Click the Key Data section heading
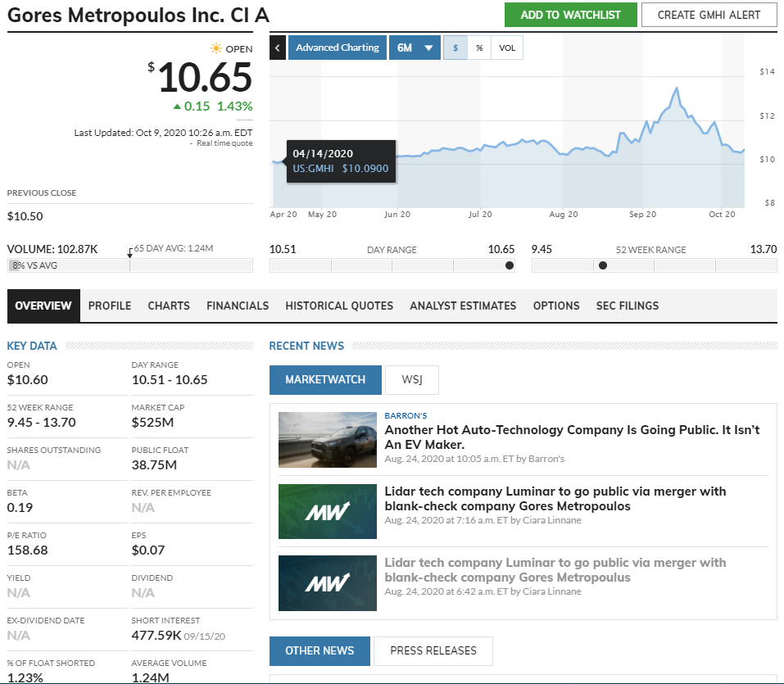 (x=32, y=346)
